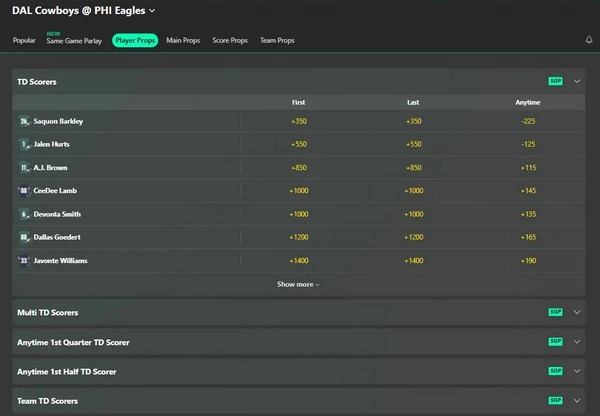Select Jalen Hurts first TD +550
Image resolution: width=600 pixels, height=416 pixels.
tap(299, 144)
